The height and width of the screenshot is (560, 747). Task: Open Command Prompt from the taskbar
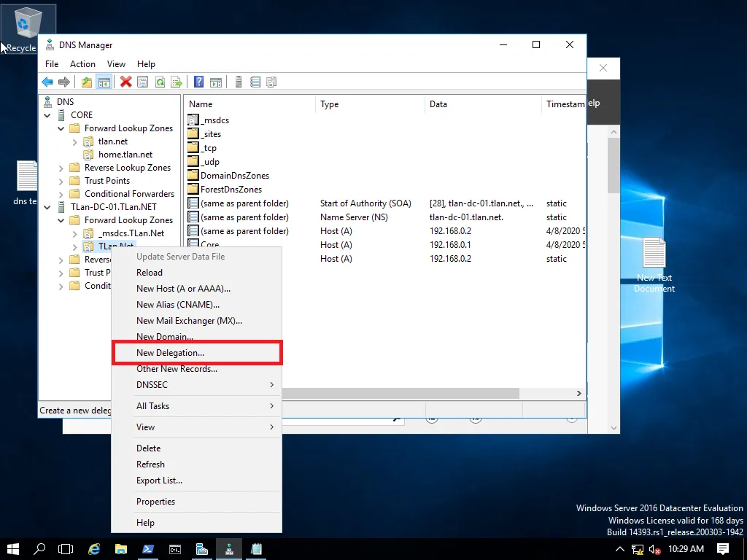175,549
